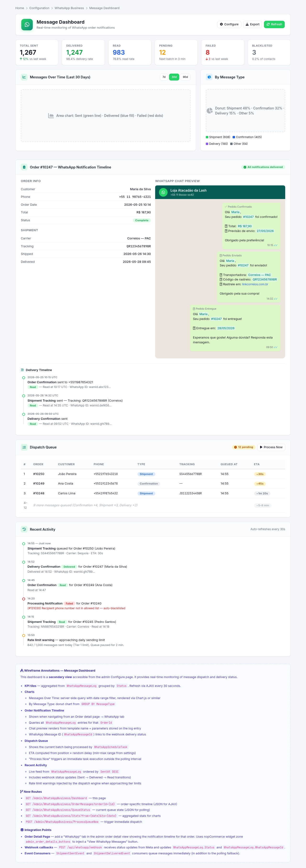Click the ~1m 20s ETA for Carlos Lima
Screen dimensions: 306x868
(262, 494)
